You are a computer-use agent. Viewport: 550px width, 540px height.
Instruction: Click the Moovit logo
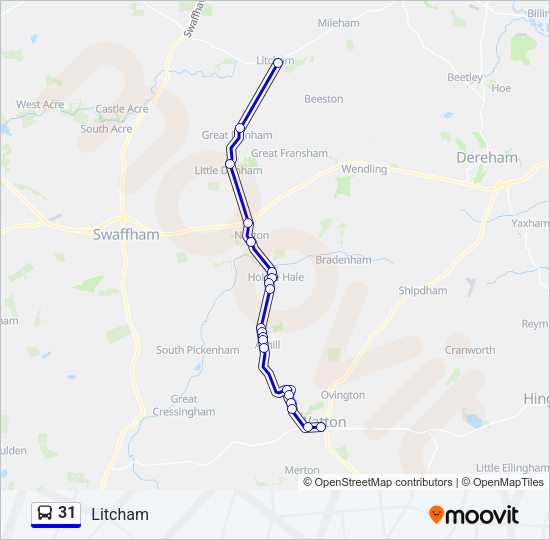click(x=474, y=515)
